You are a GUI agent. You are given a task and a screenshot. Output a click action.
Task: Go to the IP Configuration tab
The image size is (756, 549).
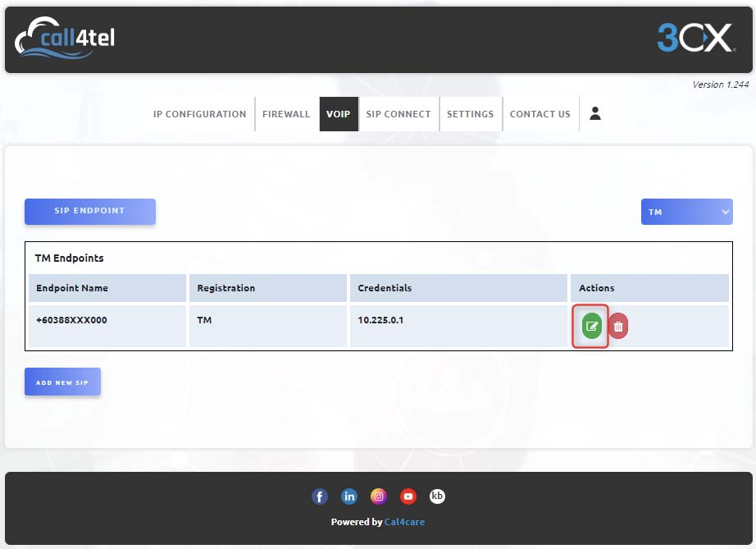tap(199, 114)
